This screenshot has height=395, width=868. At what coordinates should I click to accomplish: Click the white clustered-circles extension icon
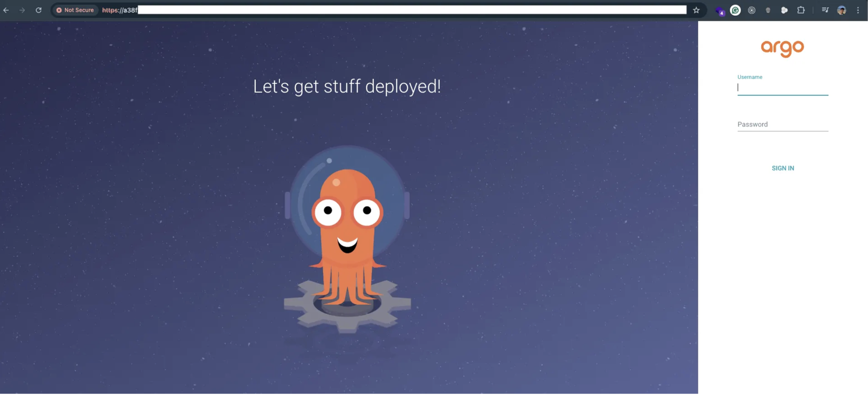pyautogui.click(x=784, y=10)
